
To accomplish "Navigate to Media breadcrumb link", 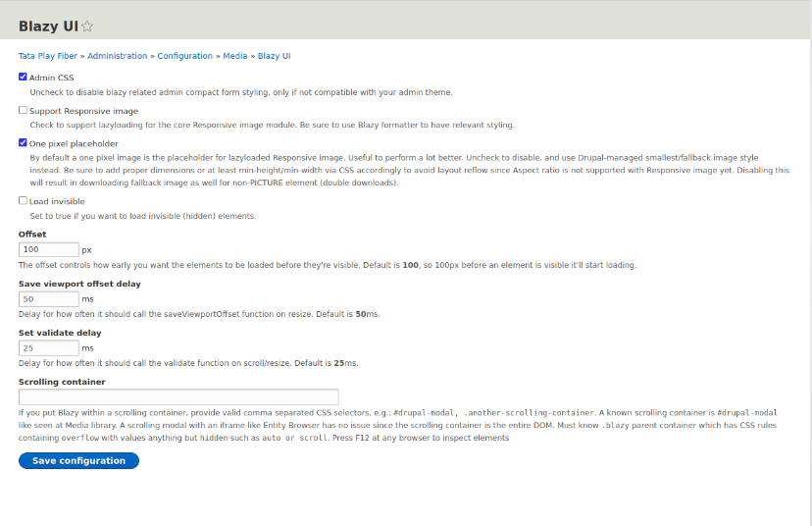I will click(235, 56).
